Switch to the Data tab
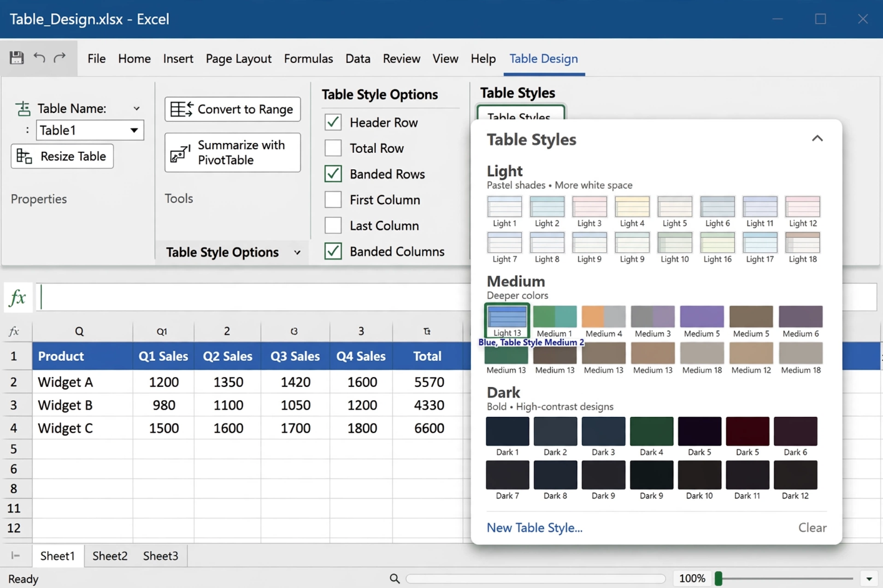The height and width of the screenshot is (588, 883). coord(358,59)
